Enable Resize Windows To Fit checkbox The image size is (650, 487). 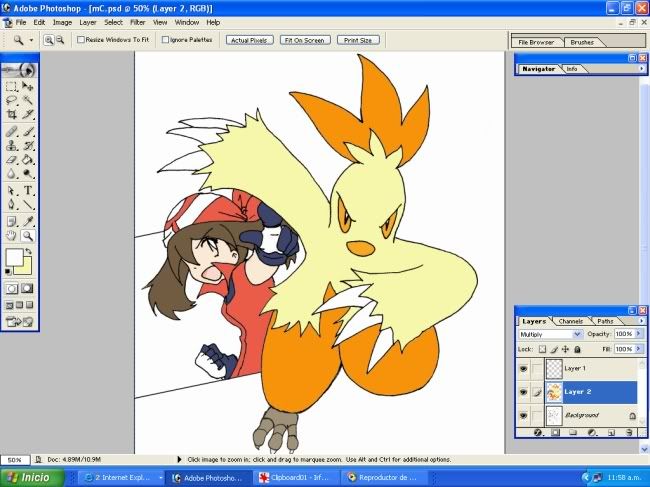coord(81,40)
